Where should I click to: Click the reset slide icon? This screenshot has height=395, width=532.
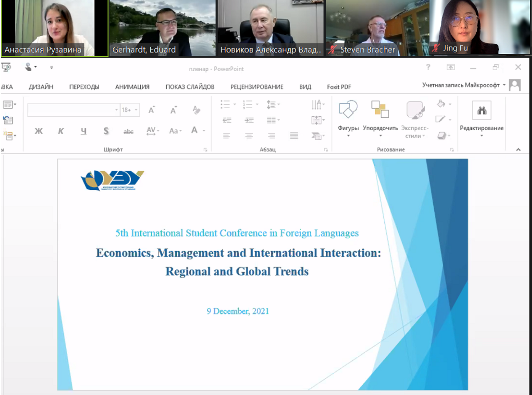point(8,120)
